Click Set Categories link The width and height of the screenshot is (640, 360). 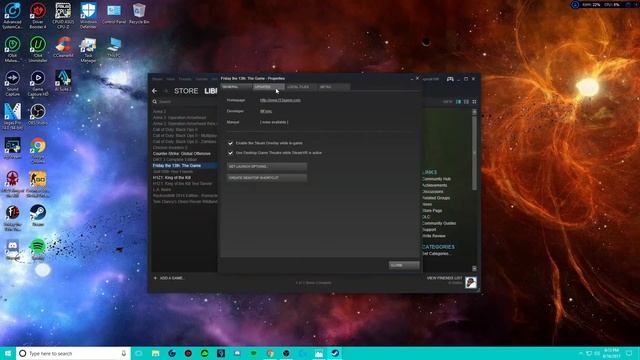click(x=437, y=253)
